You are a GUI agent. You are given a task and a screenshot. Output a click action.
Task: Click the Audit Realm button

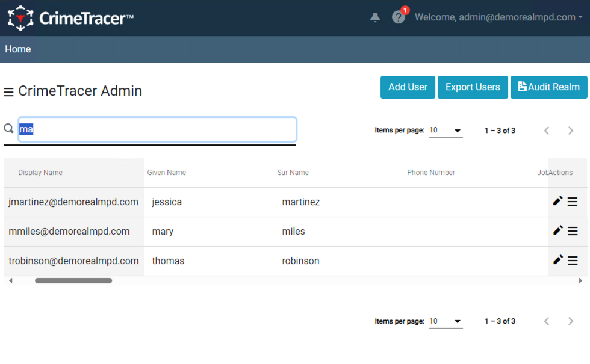548,87
